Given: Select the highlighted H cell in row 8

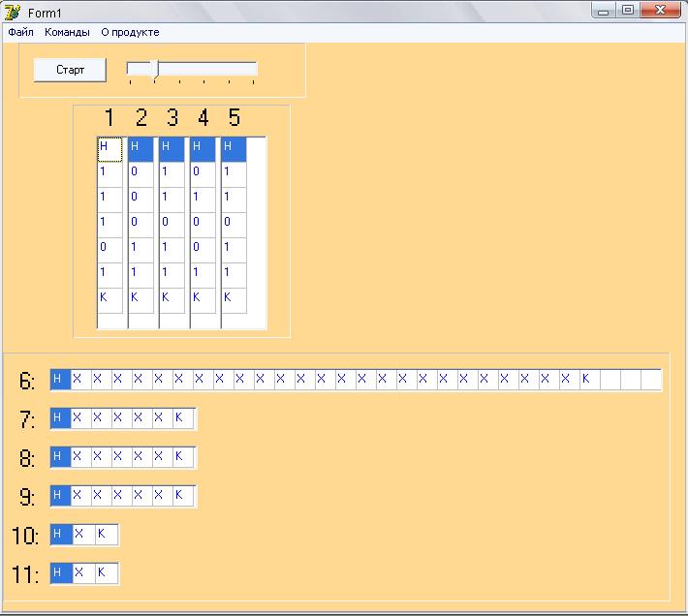Looking at the screenshot, I should 60,457.
